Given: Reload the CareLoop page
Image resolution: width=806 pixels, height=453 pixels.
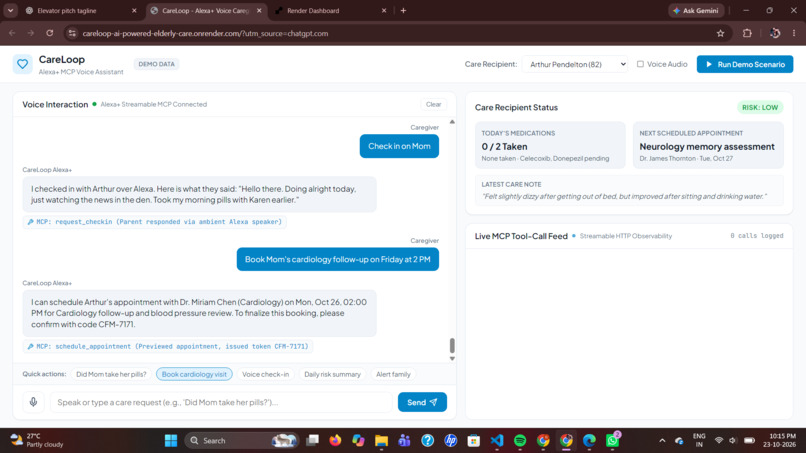Looking at the screenshot, I should [49, 33].
